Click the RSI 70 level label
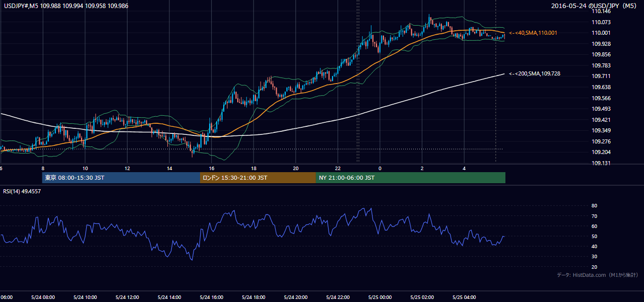This screenshot has height=302, width=644. tap(594, 216)
